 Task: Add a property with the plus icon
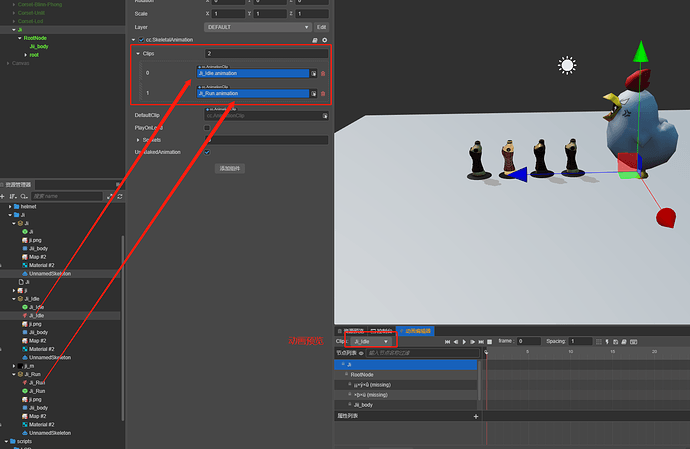click(x=476, y=416)
